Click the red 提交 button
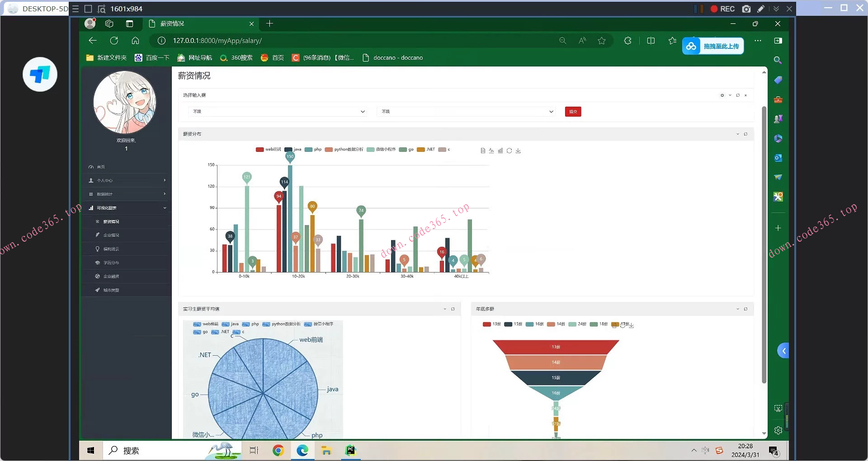This screenshot has width=868, height=461. coord(573,112)
